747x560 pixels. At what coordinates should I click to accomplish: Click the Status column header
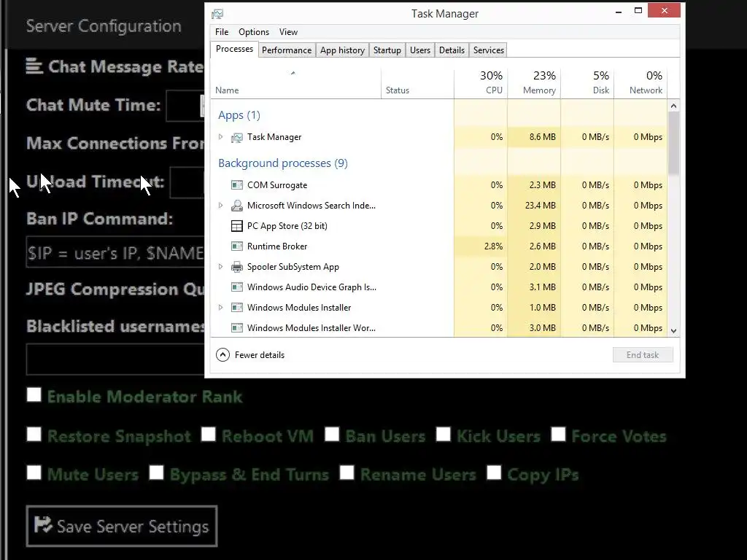tap(417, 83)
